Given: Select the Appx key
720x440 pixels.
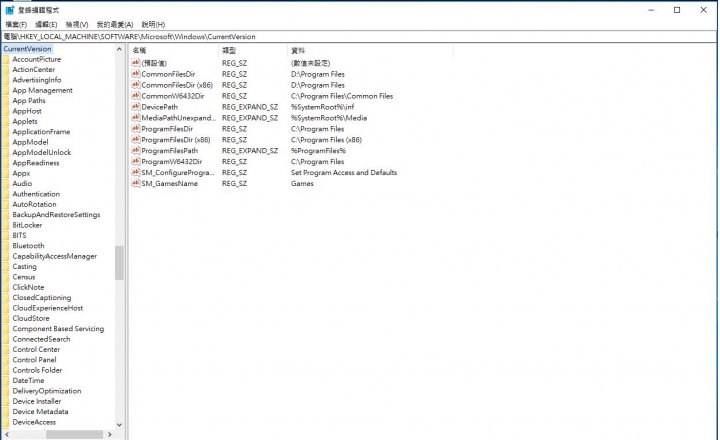Looking at the screenshot, I should pos(21,173).
